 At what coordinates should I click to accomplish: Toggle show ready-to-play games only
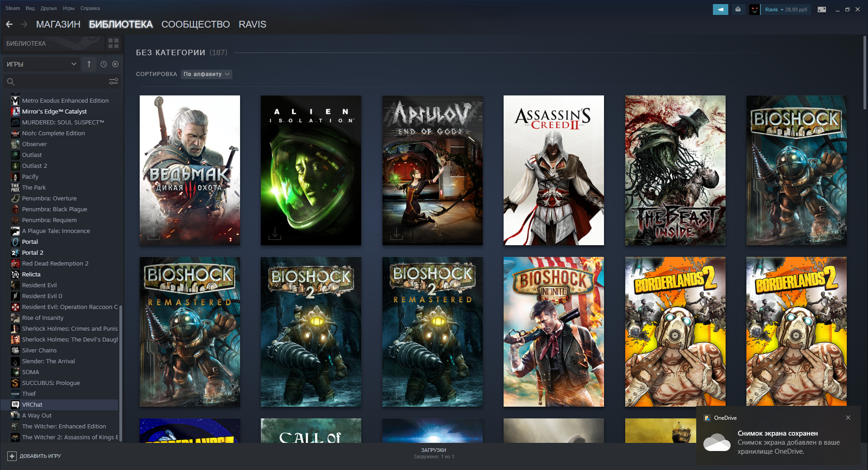(x=115, y=64)
